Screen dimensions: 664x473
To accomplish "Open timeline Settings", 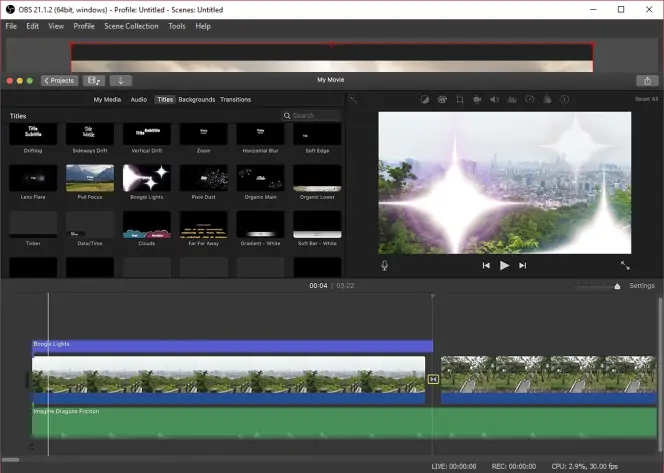I will [x=642, y=286].
